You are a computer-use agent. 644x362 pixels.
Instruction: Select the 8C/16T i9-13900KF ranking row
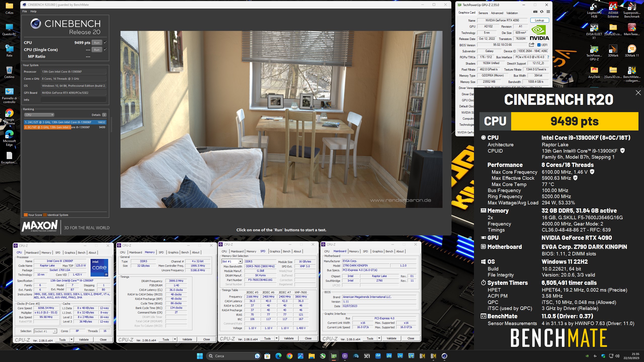click(x=65, y=127)
